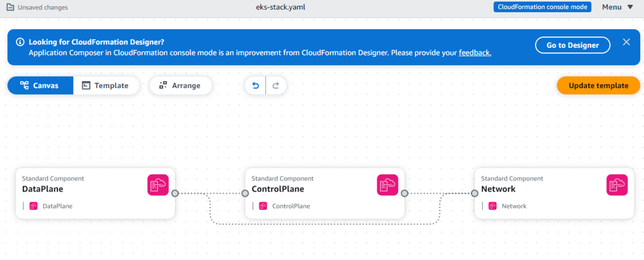Open the Menu dropdown
Viewport: 644px width, 260px height.
pos(618,7)
